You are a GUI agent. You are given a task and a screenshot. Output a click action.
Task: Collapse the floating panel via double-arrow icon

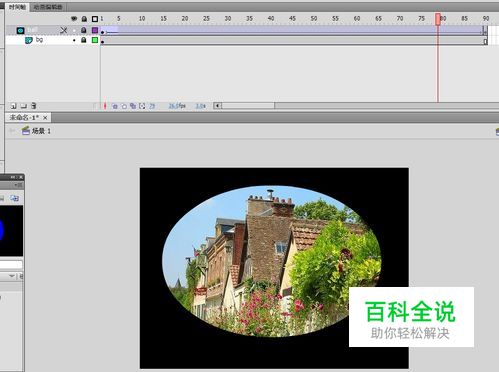[x=13, y=177]
